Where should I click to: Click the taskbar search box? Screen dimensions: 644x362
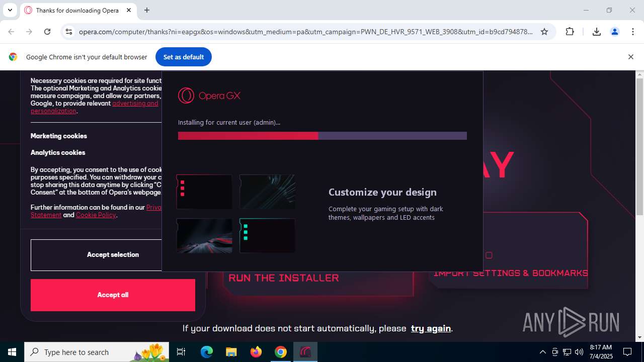[97, 352]
